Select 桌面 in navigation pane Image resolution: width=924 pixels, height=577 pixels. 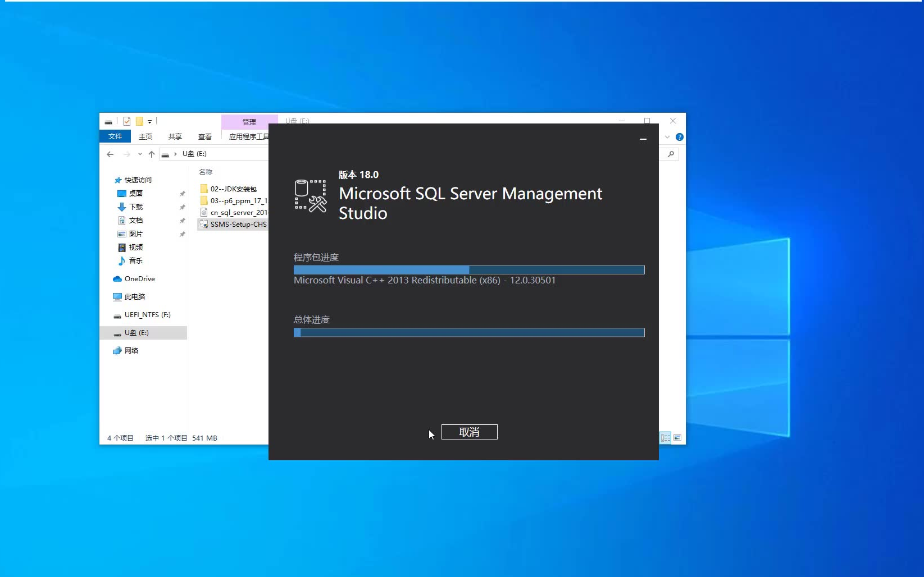point(130,193)
